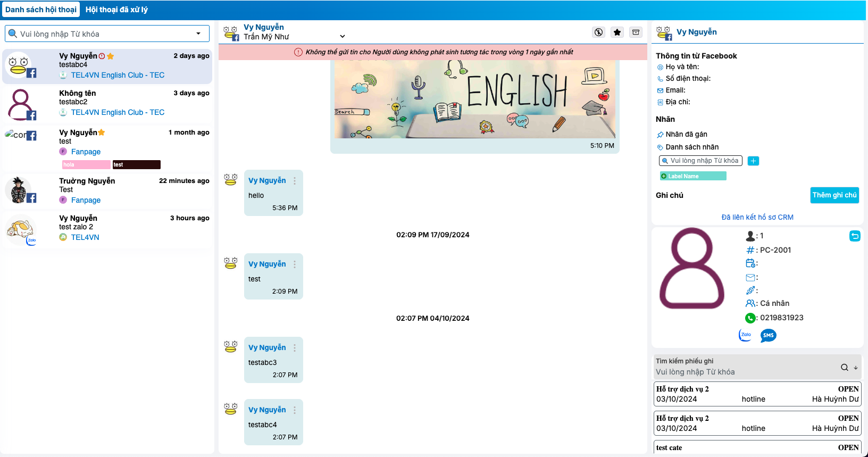Screen dimensions: 868x457
Task: Open the Trần Mỹ Như assignee dropdown
Action: click(295, 37)
